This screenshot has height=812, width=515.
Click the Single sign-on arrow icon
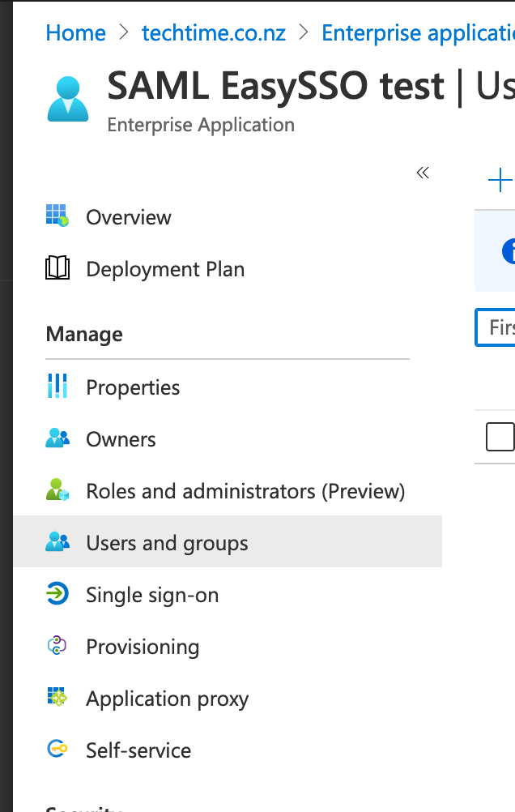click(x=57, y=593)
